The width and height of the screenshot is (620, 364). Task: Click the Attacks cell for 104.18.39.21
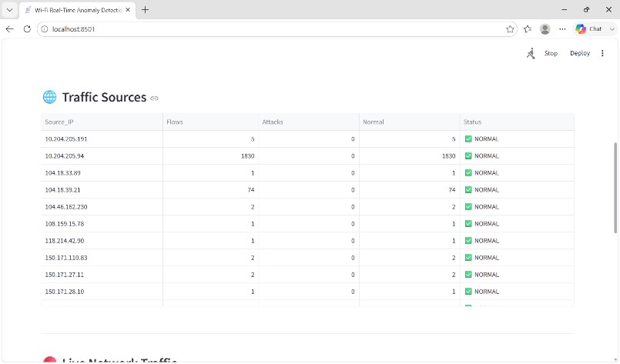pos(308,190)
